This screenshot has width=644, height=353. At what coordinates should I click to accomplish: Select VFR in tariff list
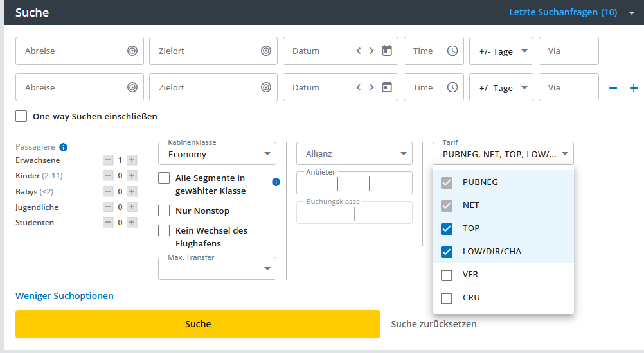(x=447, y=275)
